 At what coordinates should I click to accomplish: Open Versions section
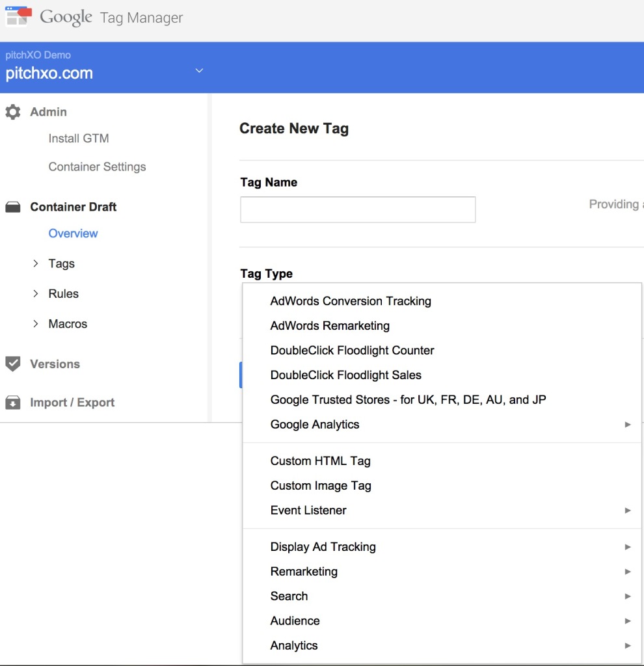[55, 364]
